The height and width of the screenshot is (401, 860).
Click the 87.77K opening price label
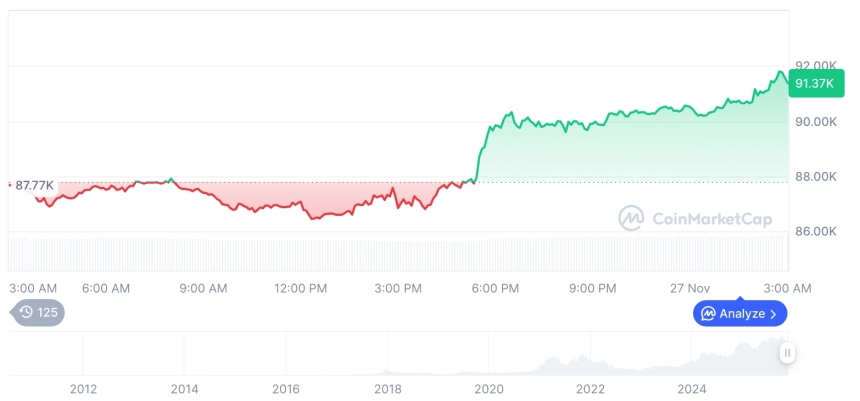tap(35, 185)
